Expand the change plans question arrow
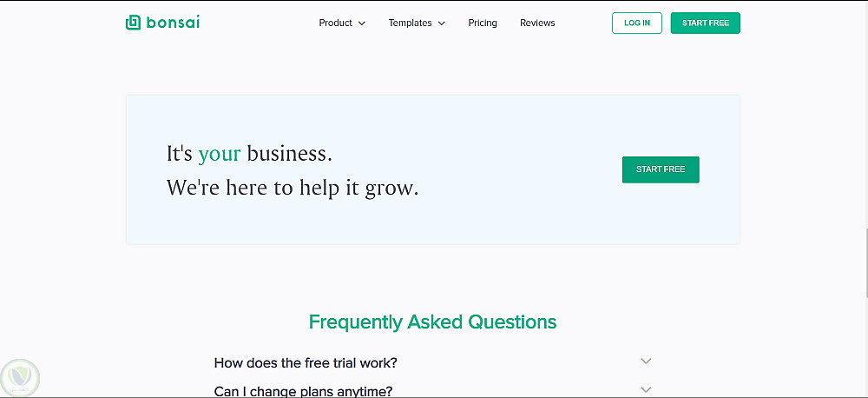Image resolution: width=868 pixels, height=398 pixels. point(646,389)
